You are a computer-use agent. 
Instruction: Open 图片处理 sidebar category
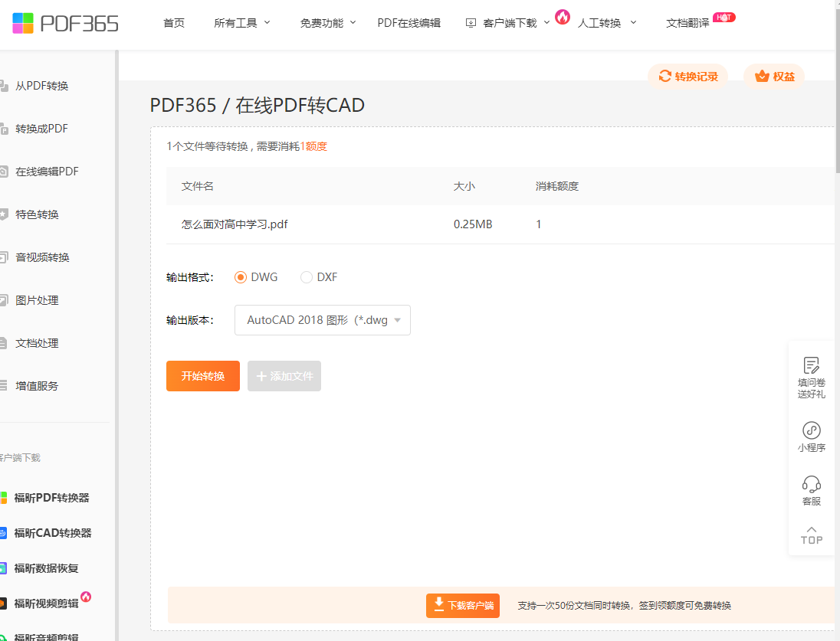pyautogui.click(x=37, y=300)
